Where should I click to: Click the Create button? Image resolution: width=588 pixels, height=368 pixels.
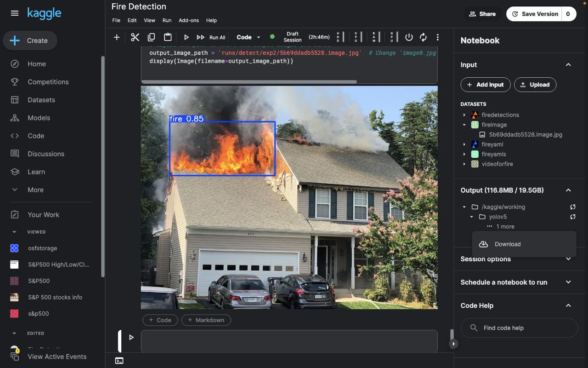coord(30,40)
